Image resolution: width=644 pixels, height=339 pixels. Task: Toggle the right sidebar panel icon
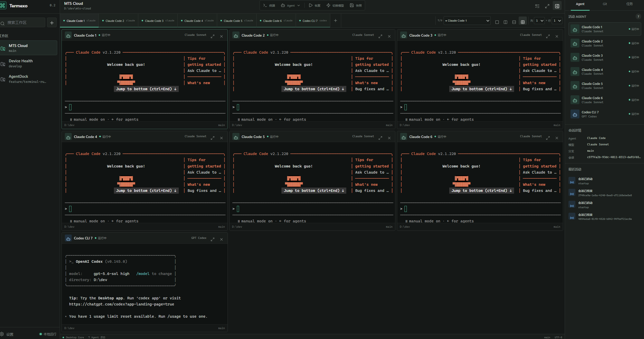click(x=557, y=6)
